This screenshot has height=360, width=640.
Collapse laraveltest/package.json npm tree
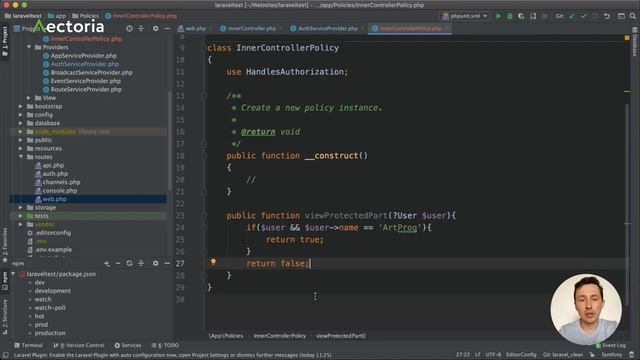pyautogui.click(x=13, y=274)
